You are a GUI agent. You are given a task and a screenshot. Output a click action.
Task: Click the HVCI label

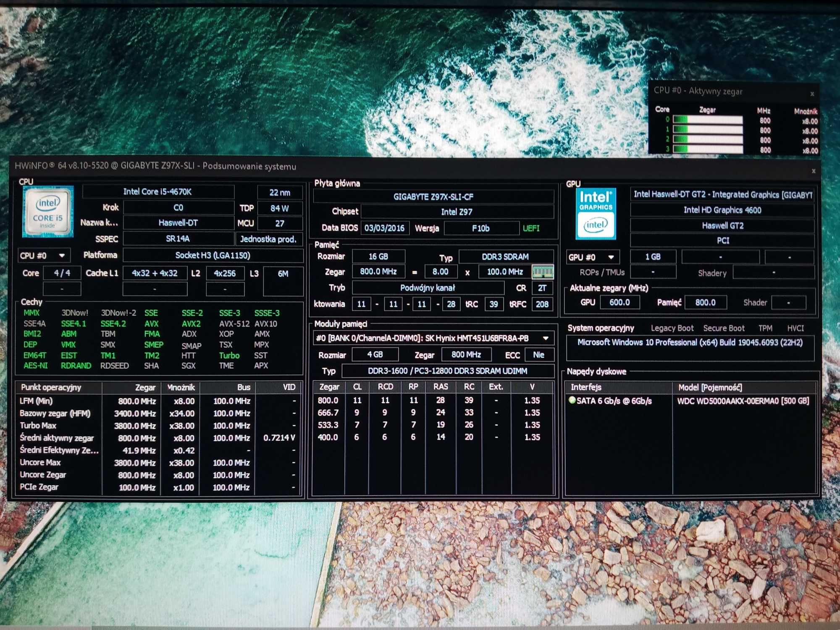click(x=795, y=328)
